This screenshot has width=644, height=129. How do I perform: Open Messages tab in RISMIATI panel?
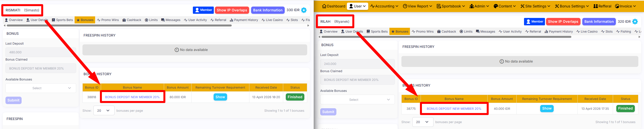[x=171, y=20]
